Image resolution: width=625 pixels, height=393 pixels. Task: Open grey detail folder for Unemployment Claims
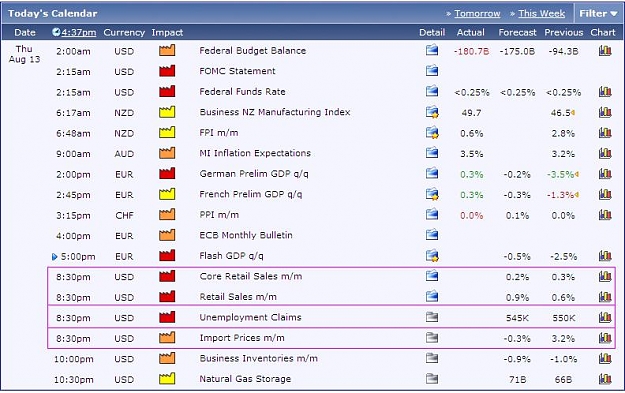point(432,317)
